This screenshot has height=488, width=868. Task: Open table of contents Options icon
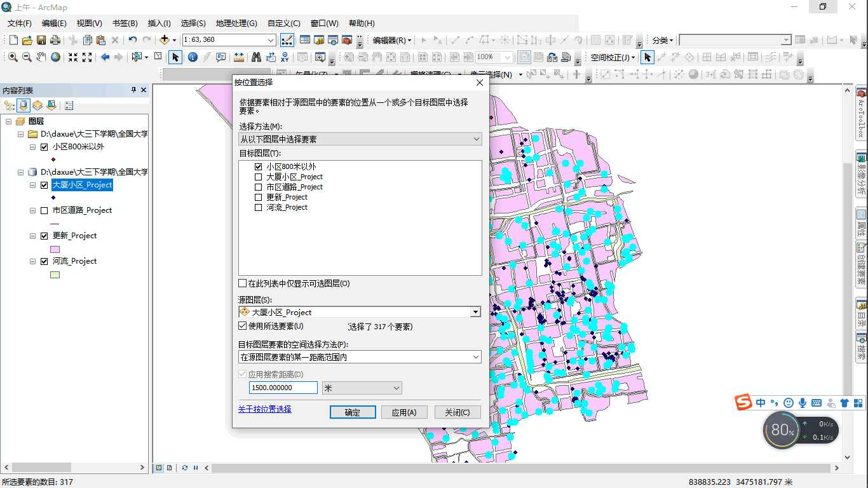click(69, 105)
